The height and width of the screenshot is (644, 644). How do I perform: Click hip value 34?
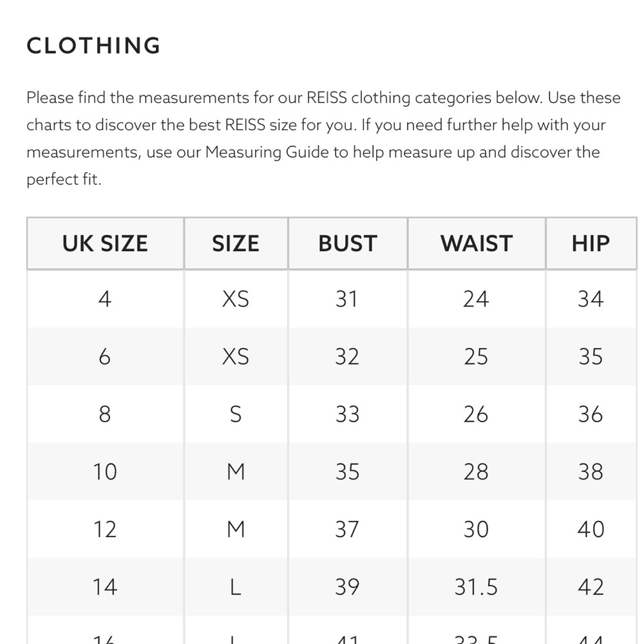tap(591, 299)
